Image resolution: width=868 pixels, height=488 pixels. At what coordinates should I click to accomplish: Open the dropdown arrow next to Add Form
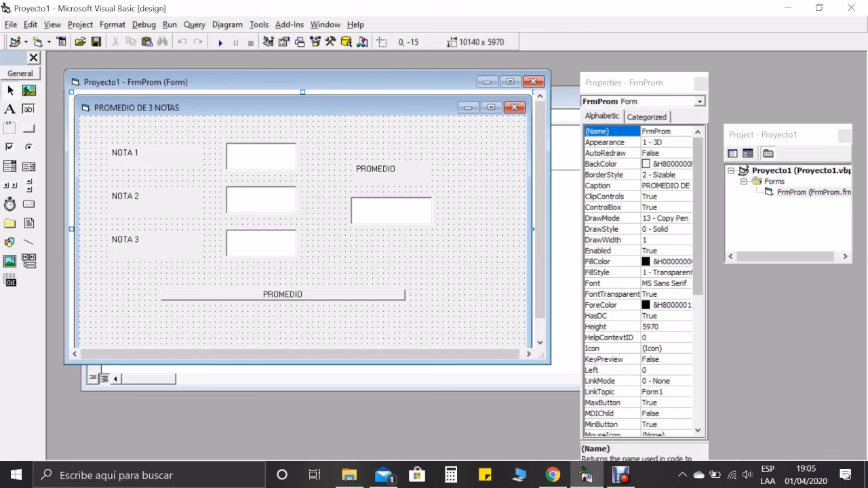coord(48,42)
